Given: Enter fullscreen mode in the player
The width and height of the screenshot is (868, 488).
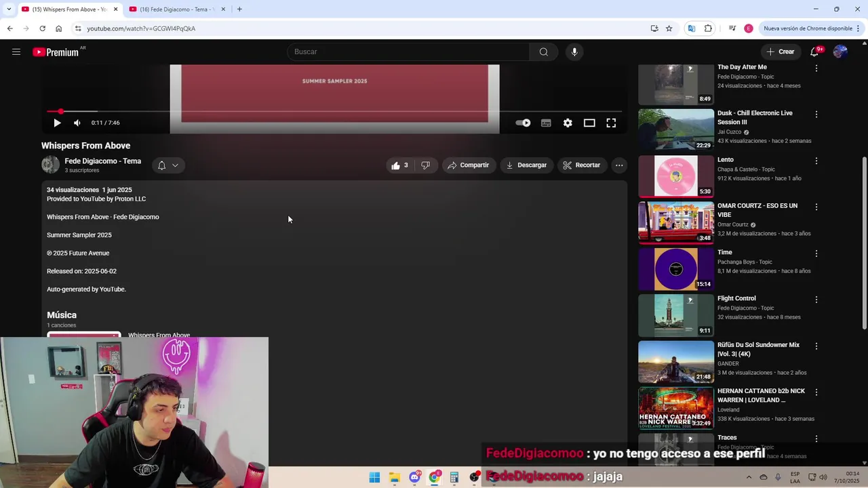Looking at the screenshot, I should 611,123.
